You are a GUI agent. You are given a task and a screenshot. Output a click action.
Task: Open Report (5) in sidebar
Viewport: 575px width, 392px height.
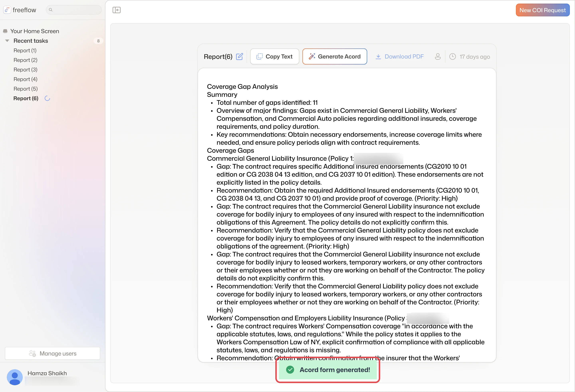pos(26,89)
